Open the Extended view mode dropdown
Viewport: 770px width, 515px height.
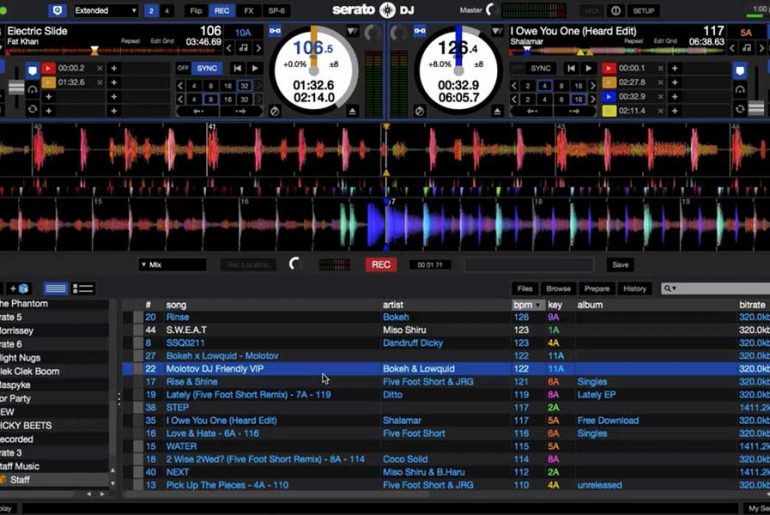coord(105,11)
